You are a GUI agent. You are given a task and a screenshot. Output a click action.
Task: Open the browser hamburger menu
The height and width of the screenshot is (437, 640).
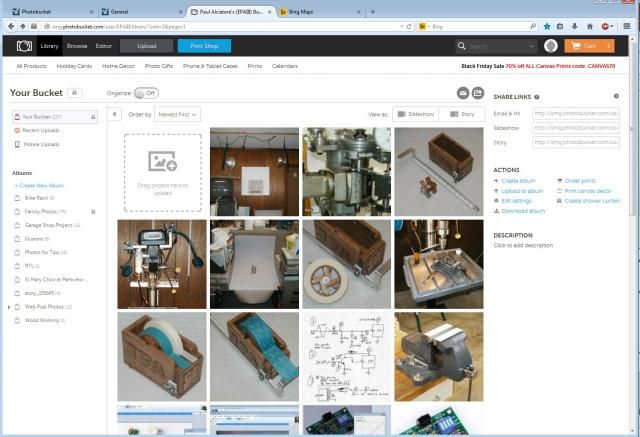coord(627,26)
